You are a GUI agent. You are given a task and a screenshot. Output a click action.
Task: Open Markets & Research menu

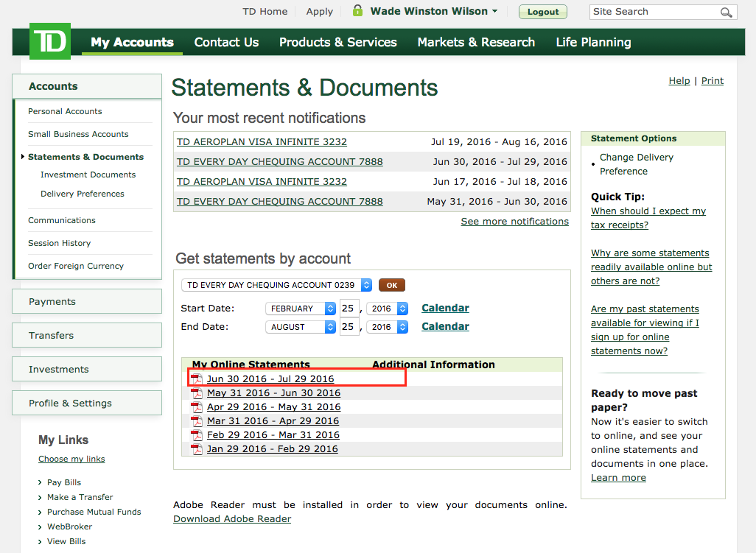point(476,43)
